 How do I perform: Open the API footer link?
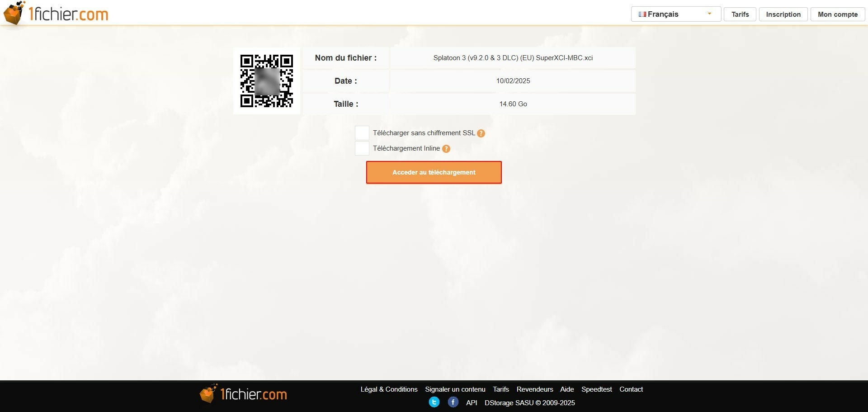pos(472,403)
